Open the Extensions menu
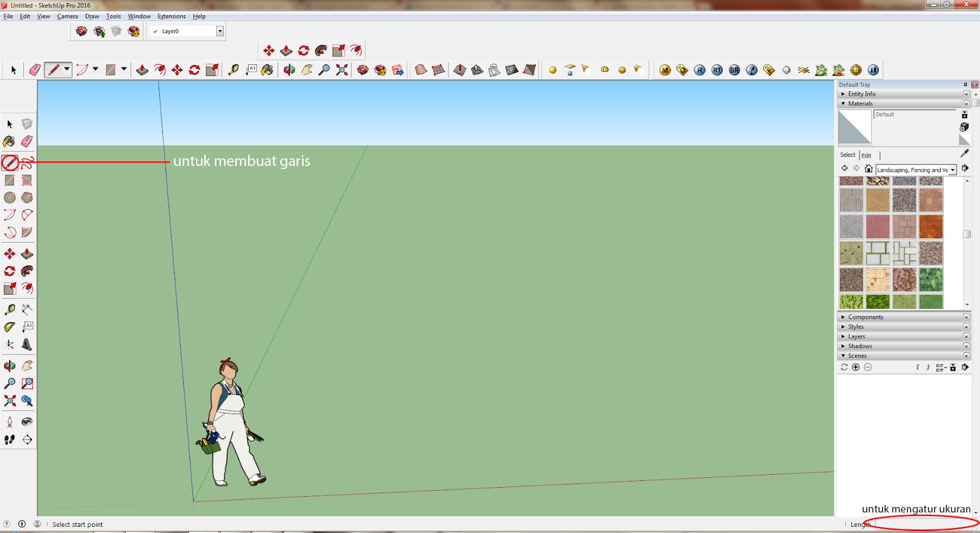 click(x=171, y=17)
